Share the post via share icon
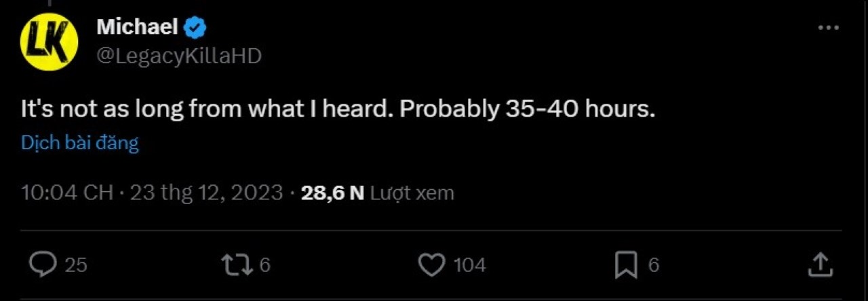The height and width of the screenshot is (301, 868). tap(819, 264)
